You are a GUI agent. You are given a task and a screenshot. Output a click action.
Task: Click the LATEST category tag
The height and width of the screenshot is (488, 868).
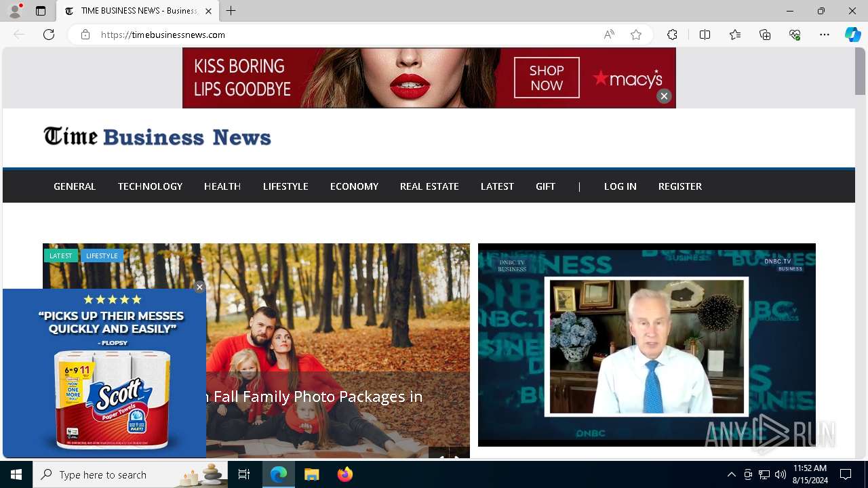coord(60,256)
